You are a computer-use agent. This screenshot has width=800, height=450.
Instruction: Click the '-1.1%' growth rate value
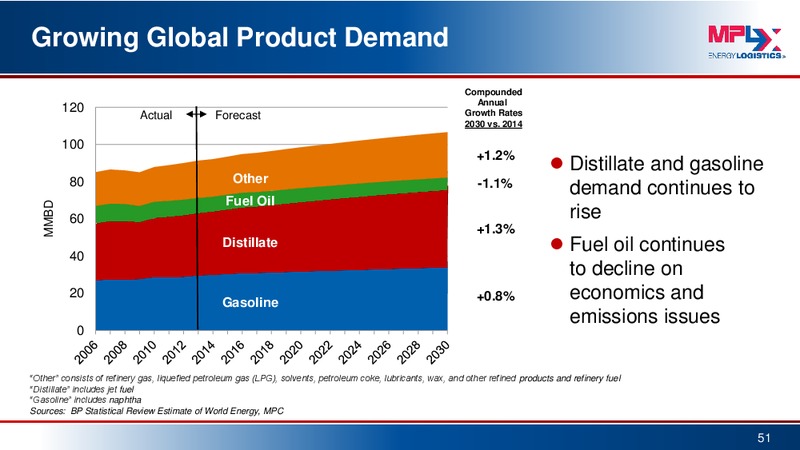tap(494, 183)
